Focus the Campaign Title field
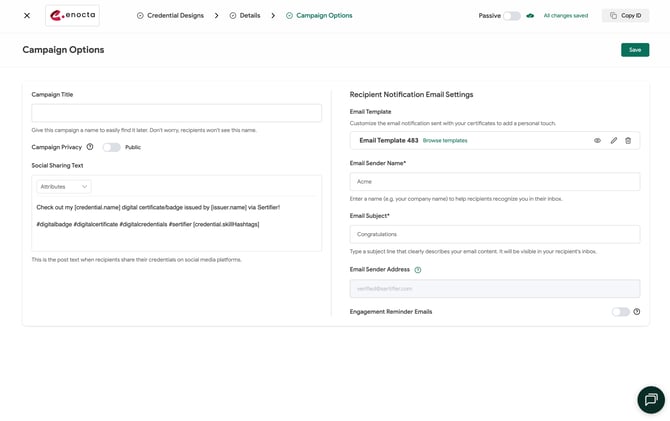 (x=176, y=113)
